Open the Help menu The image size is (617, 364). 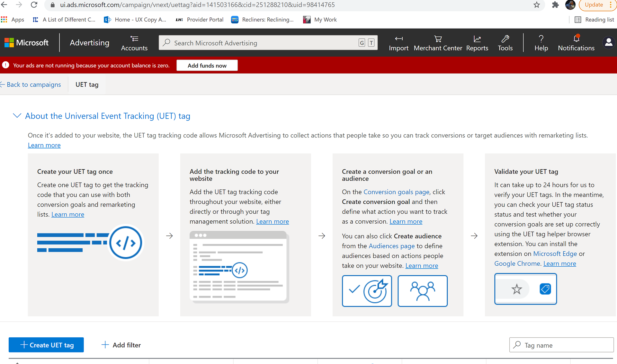pos(541,43)
